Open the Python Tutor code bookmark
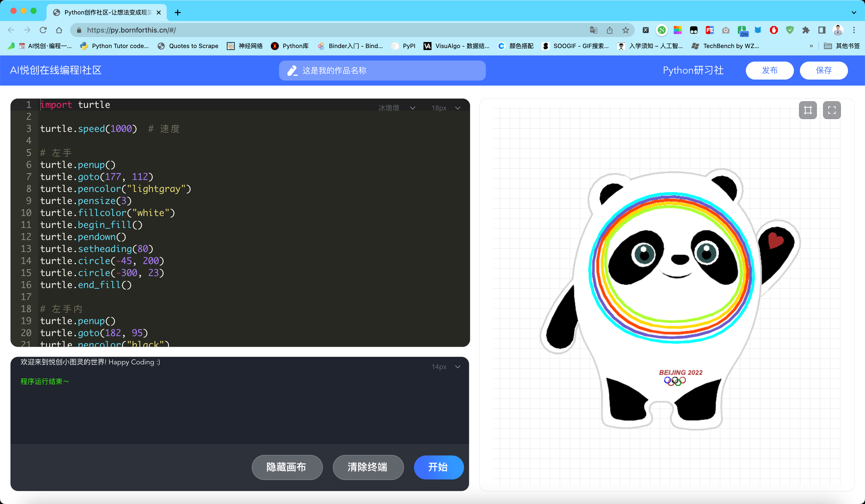Image resolution: width=865 pixels, height=504 pixels. [114, 46]
